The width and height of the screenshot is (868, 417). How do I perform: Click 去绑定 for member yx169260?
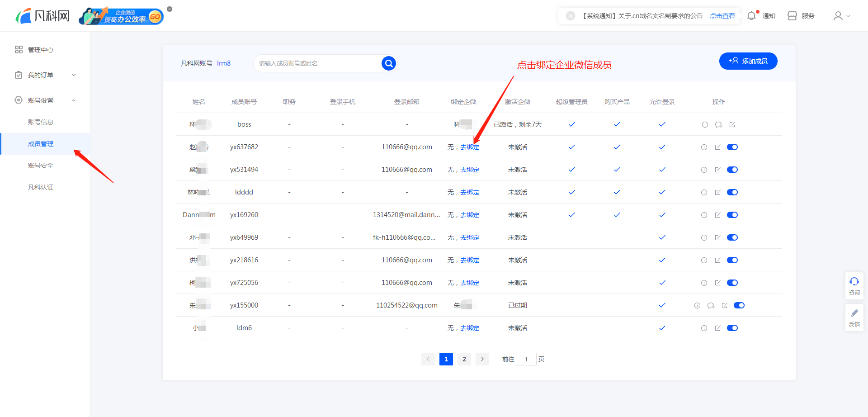tap(470, 215)
